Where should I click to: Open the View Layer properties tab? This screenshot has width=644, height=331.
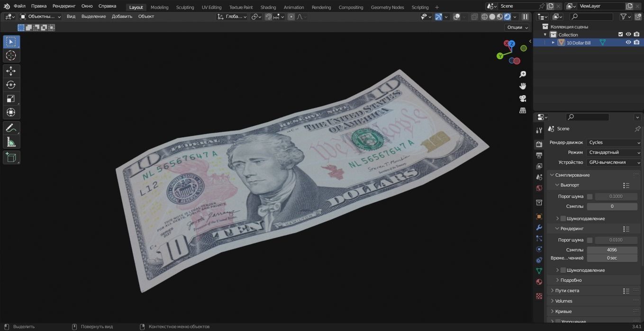click(x=539, y=166)
